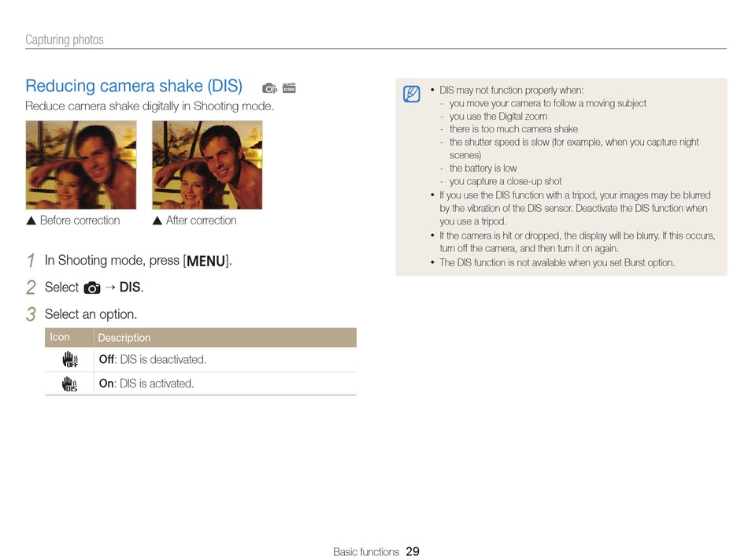The height and width of the screenshot is (560, 748).
Task: Select the Before correction sample photo
Action: (x=81, y=165)
